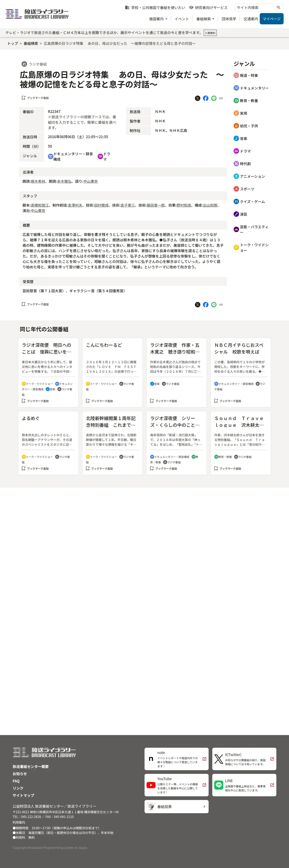Select the 音楽 genre icon
The image size is (289, 868).
coord(236,139)
